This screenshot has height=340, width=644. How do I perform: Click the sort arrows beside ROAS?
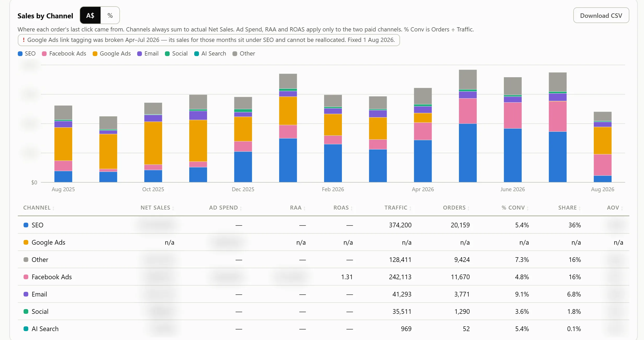[x=352, y=208]
